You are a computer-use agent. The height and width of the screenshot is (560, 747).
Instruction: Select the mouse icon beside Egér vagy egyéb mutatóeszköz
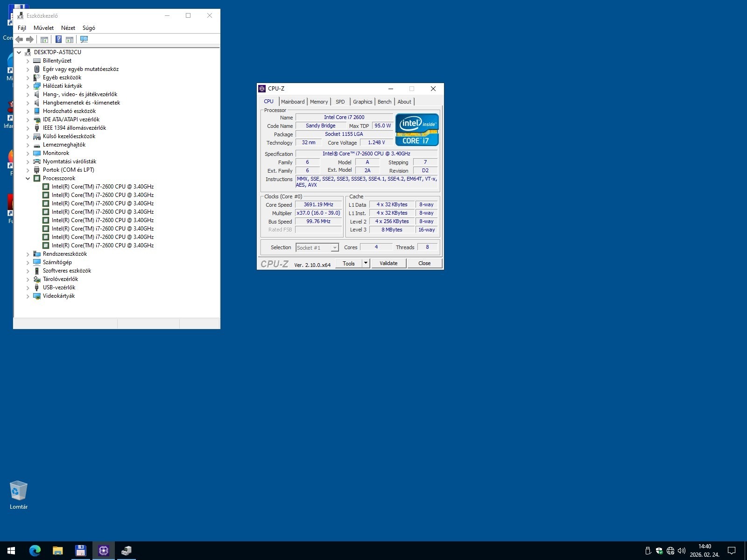[x=37, y=69]
